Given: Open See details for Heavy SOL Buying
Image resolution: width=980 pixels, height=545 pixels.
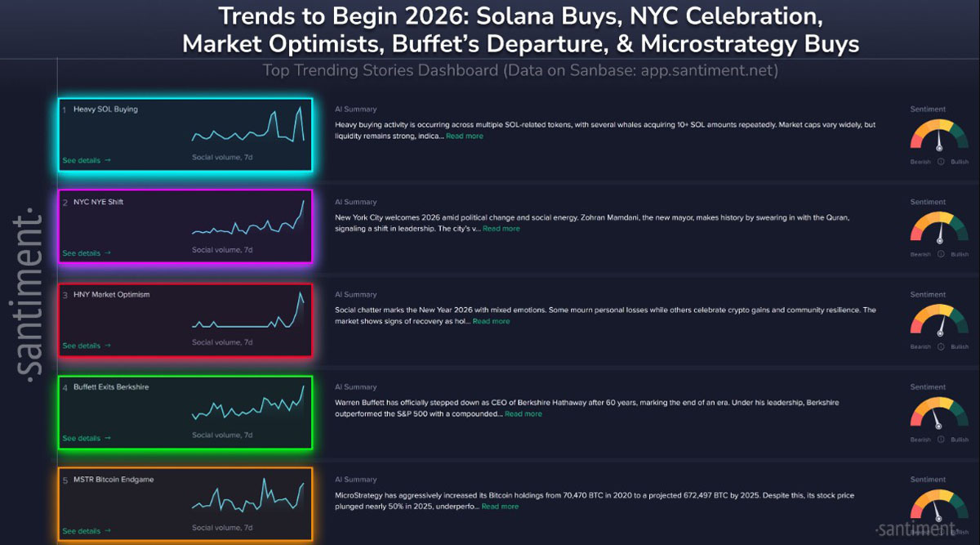Looking at the screenshot, I should 86,161.
